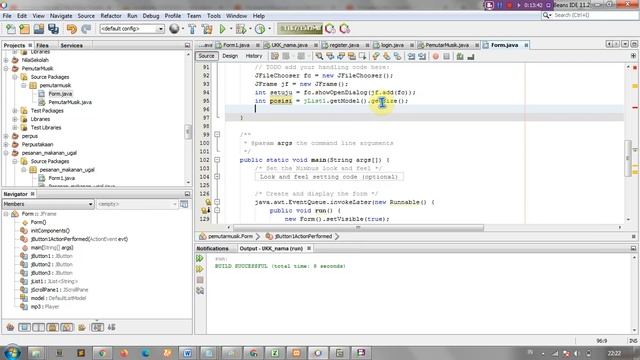Click the Build Project hammer icon
This screenshot has width=640, height=360.
click(x=192, y=29)
